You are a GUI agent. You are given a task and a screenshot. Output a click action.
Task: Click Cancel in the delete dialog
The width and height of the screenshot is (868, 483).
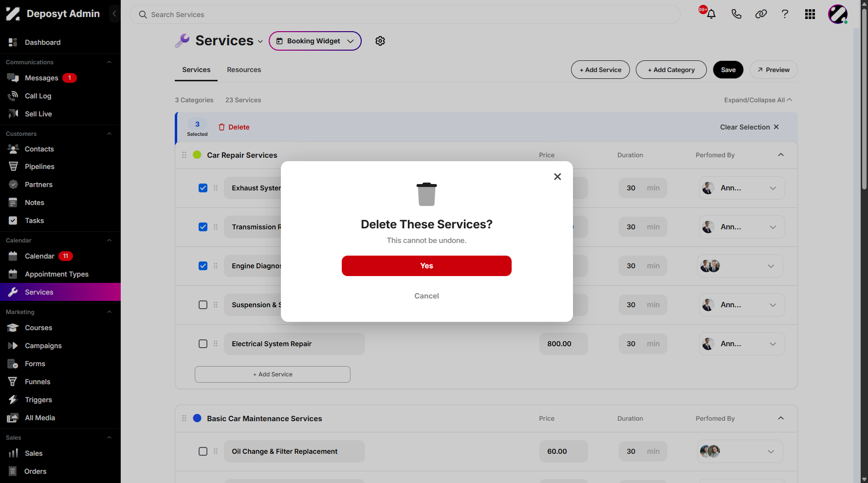tap(426, 296)
